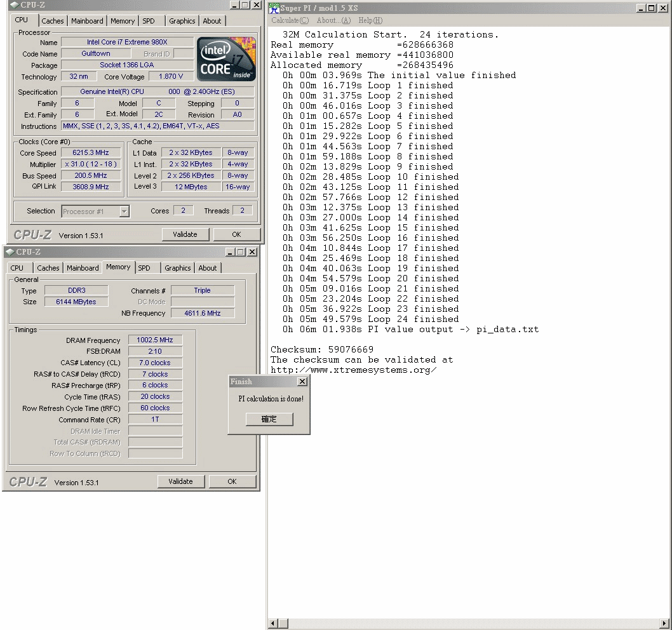Click the processor name Intel Core i7 Extreme 980X
This screenshot has height=630, width=672.
pyautogui.click(x=127, y=42)
